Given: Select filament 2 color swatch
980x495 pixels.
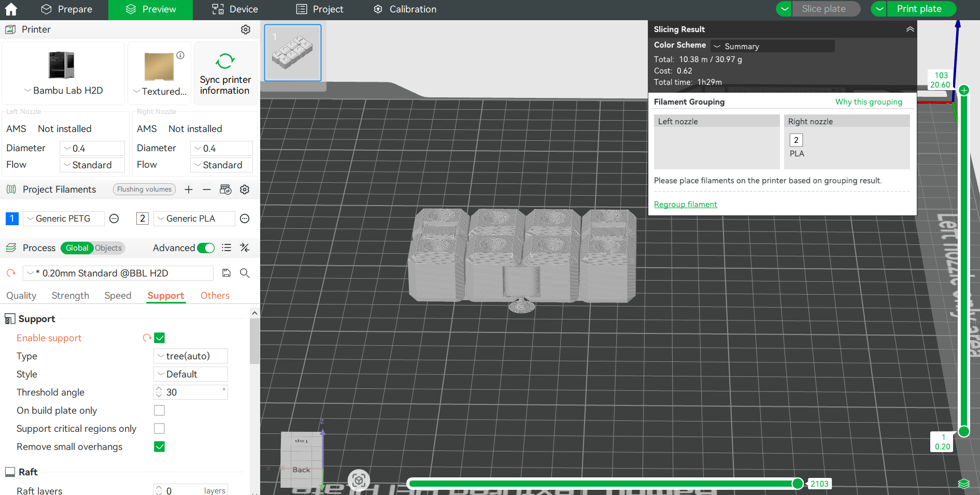Looking at the screenshot, I should [143, 219].
